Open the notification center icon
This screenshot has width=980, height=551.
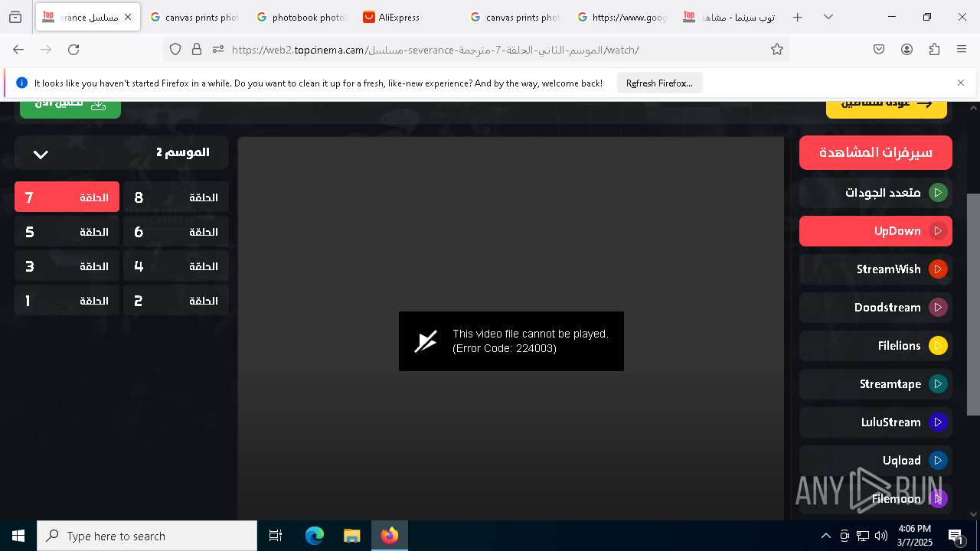tap(956, 536)
